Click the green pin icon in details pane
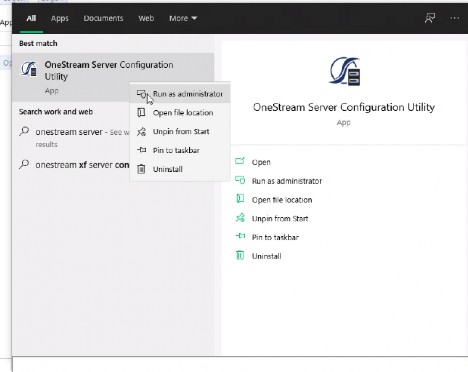 click(240, 236)
